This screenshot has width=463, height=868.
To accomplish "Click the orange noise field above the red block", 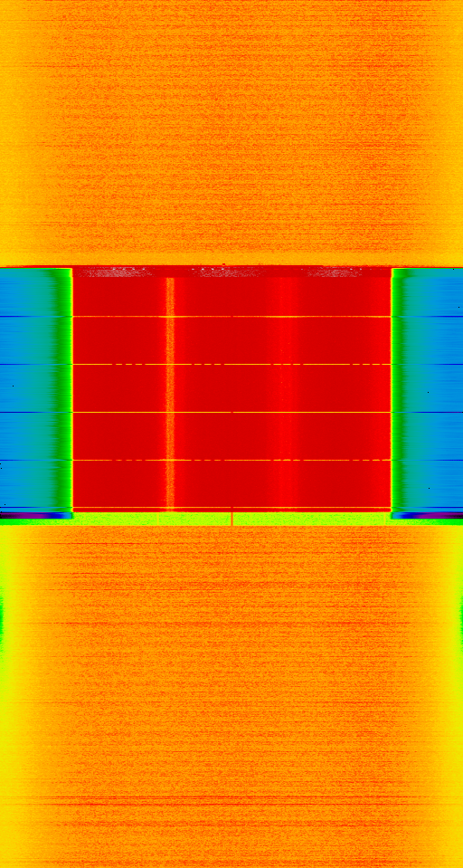I will [231, 133].
